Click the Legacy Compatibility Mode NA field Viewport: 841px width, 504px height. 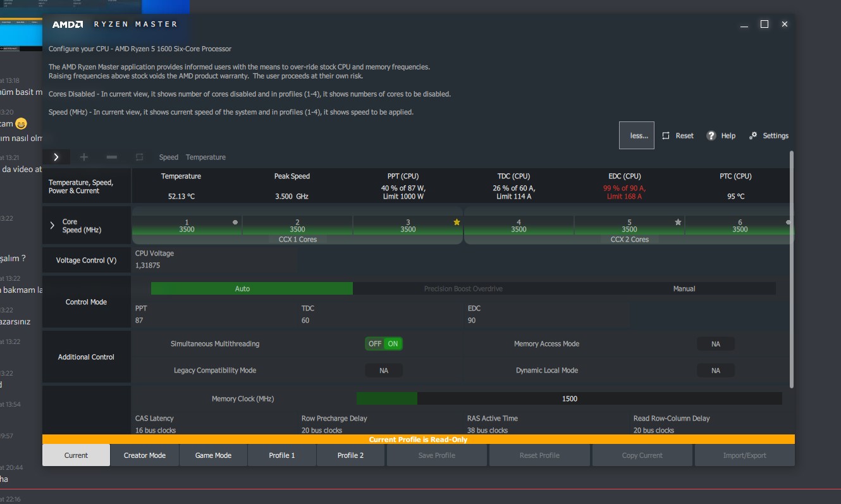pyautogui.click(x=384, y=371)
